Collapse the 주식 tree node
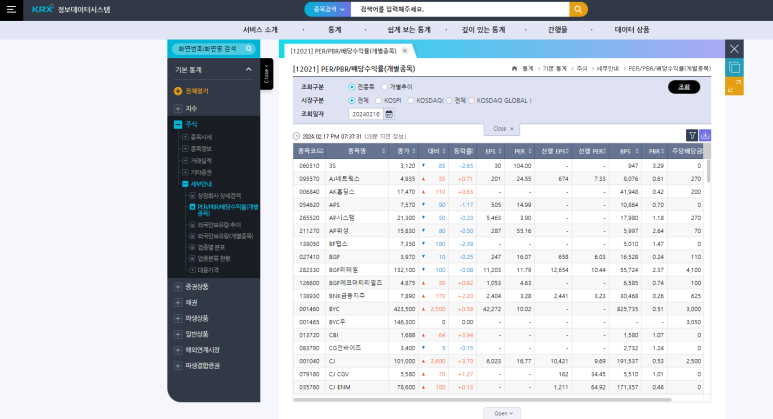The width and height of the screenshot is (773, 419). coord(178,124)
